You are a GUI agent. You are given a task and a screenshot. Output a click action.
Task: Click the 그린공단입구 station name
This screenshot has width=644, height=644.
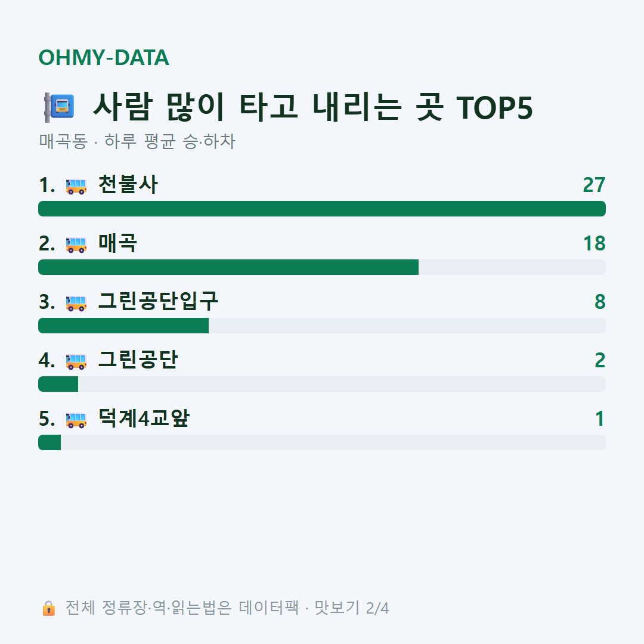(158, 301)
